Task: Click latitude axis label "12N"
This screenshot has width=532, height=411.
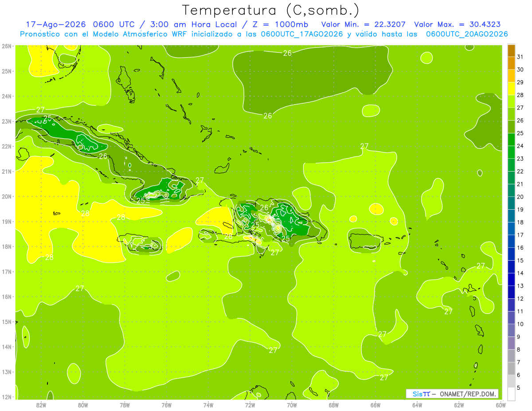Action: [7, 397]
